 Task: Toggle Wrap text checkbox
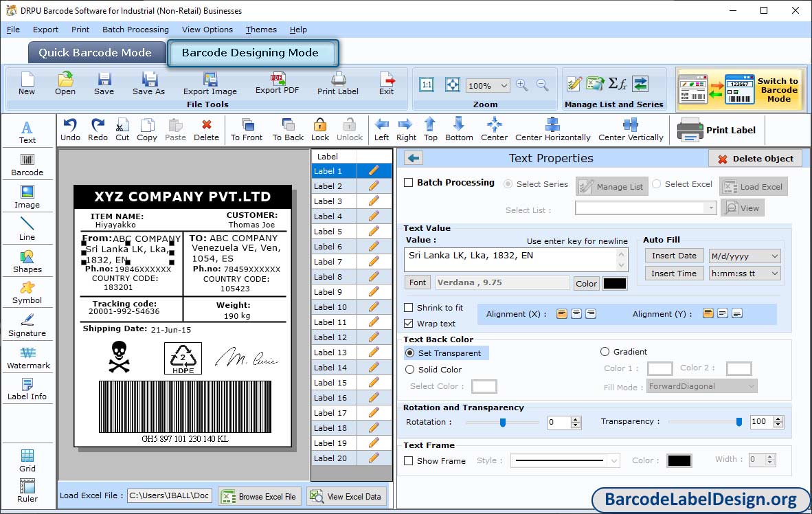(x=409, y=324)
